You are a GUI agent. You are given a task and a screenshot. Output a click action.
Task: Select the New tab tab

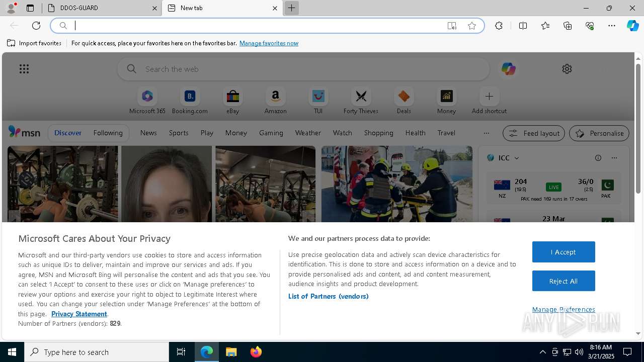coord(222,8)
